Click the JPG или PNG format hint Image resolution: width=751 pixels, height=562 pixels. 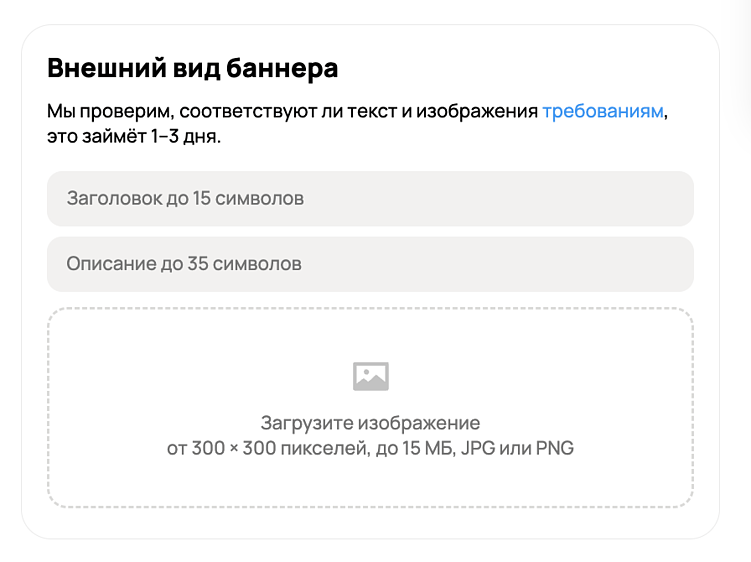click(x=517, y=448)
